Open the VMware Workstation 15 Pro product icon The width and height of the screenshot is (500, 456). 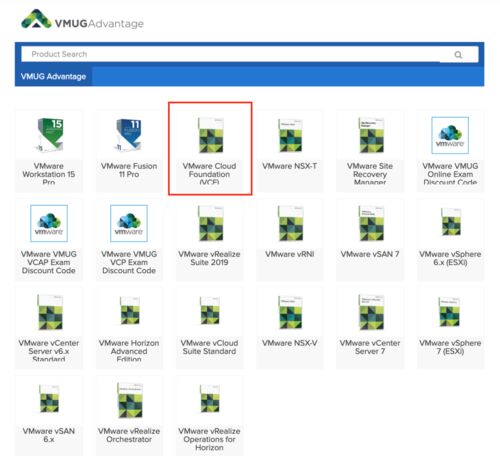(x=49, y=135)
